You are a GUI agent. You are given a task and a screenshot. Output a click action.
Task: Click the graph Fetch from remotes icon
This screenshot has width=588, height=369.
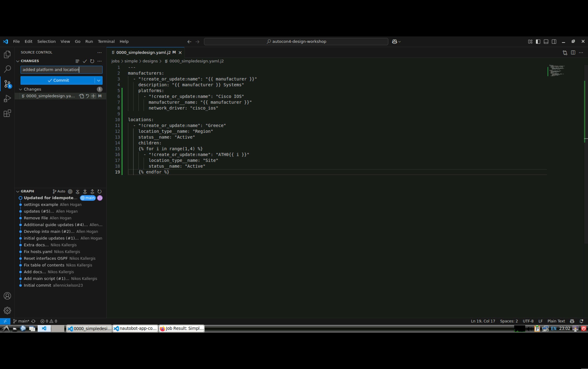click(78, 192)
